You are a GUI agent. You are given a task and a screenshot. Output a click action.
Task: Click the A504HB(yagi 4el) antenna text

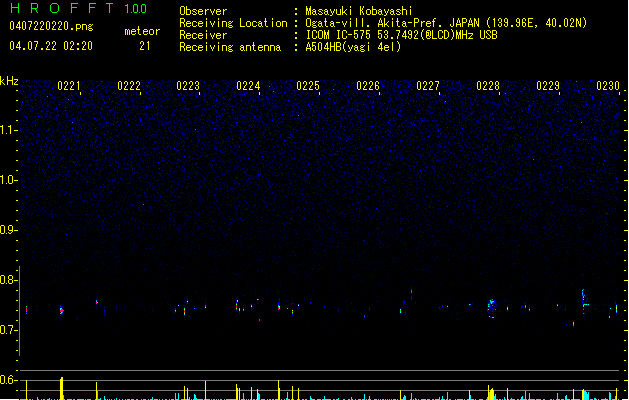coord(353,47)
